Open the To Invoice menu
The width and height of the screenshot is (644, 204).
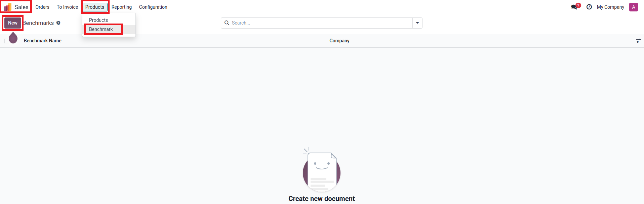[x=67, y=7]
